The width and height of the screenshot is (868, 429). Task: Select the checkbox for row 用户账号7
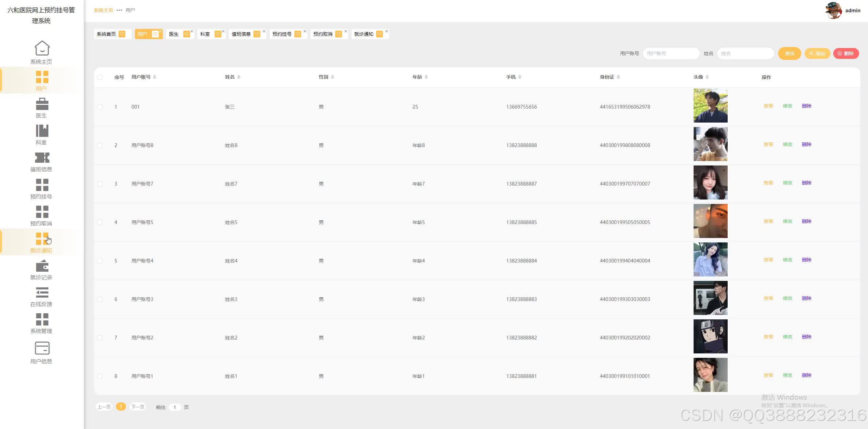100,184
